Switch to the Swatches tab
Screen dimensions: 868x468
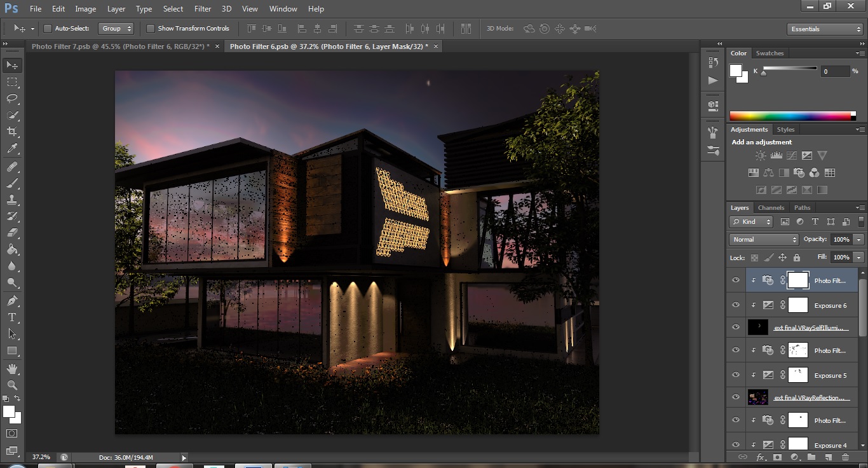pos(770,53)
